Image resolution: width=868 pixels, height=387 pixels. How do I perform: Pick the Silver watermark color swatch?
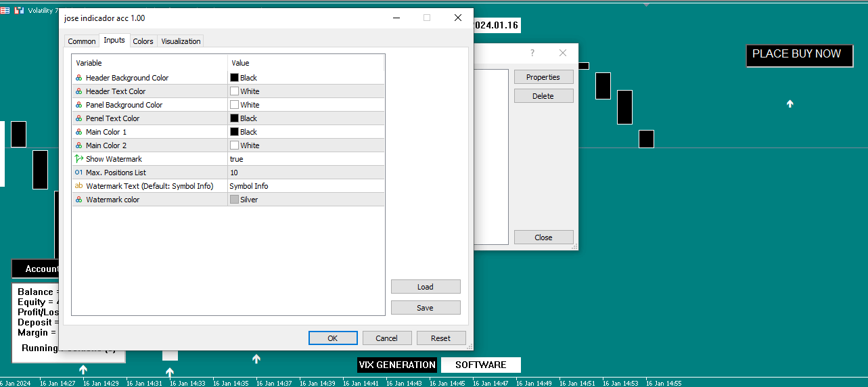tap(234, 200)
